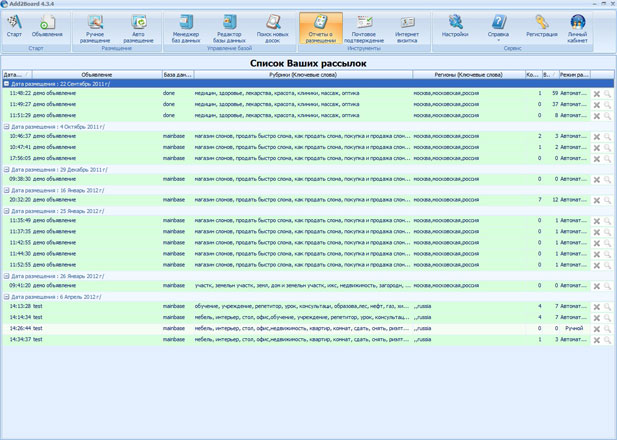
Task: View details of 09:38:30 mailing
Action: point(608,179)
